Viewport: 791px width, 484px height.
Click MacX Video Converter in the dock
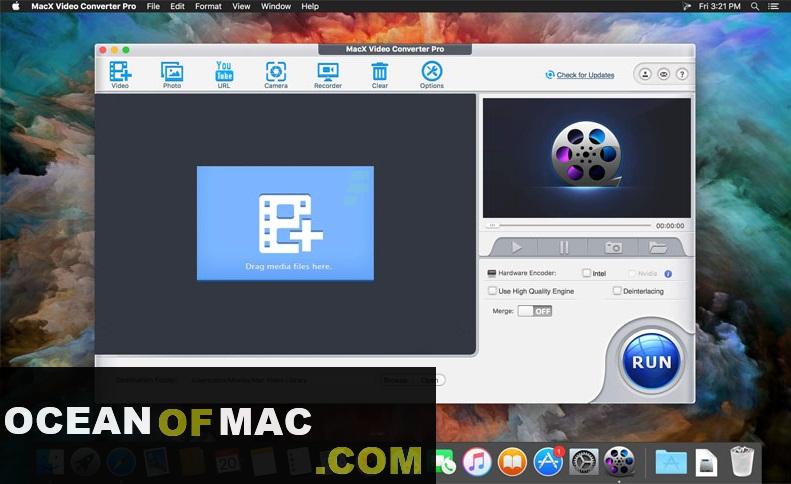tap(619, 461)
